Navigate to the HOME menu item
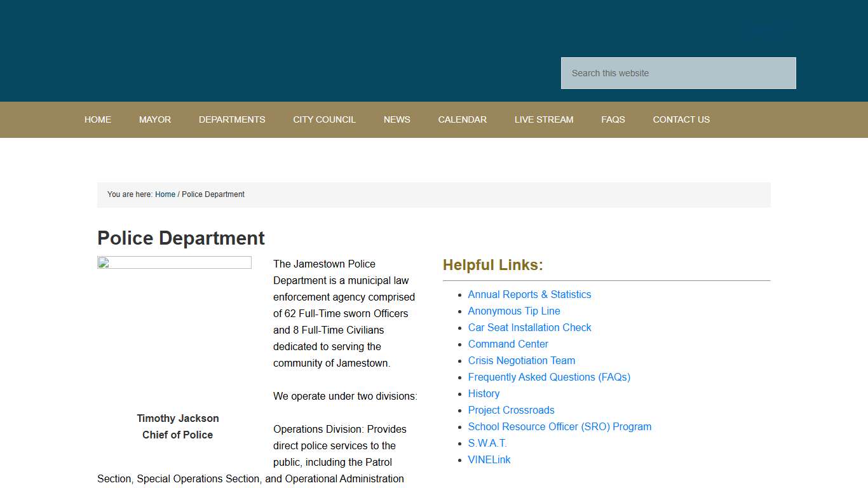The width and height of the screenshot is (868, 488). (x=97, y=119)
